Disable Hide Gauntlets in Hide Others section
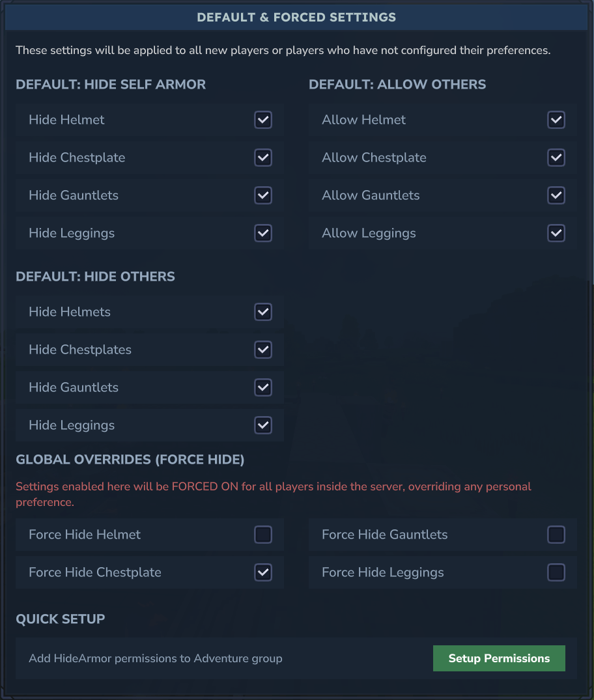 tap(263, 387)
